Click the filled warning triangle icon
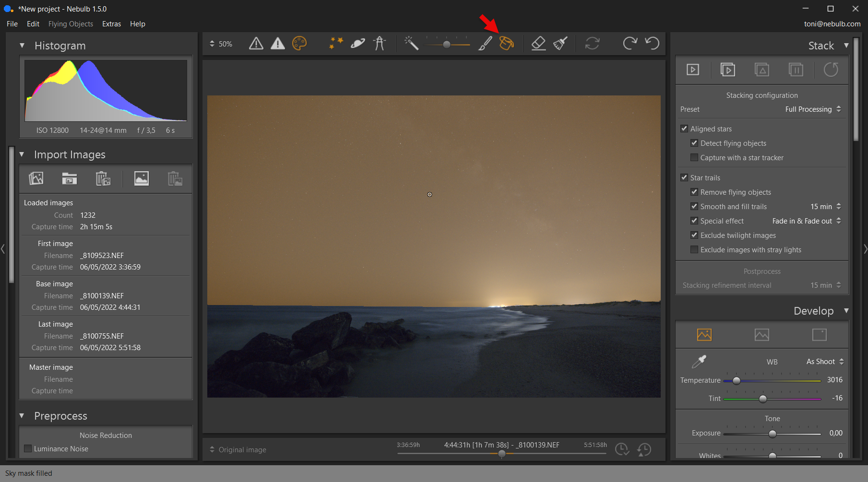Viewport: 868px width, 482px height. 278,44
